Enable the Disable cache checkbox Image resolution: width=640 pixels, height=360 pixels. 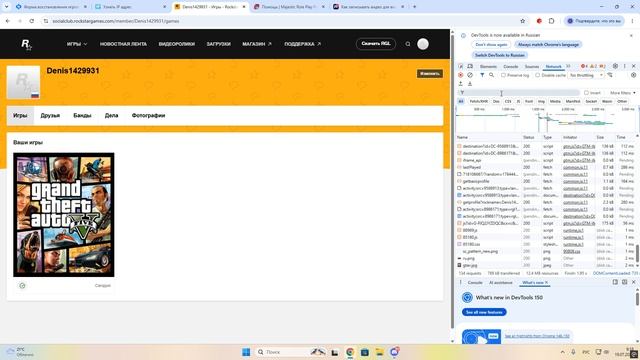tap(538, 75)
